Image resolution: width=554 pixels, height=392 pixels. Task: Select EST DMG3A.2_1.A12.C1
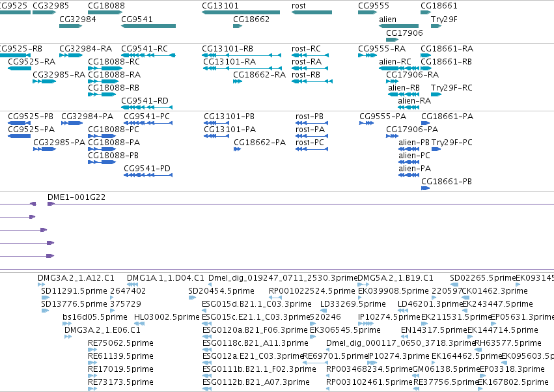pos(76,278)
